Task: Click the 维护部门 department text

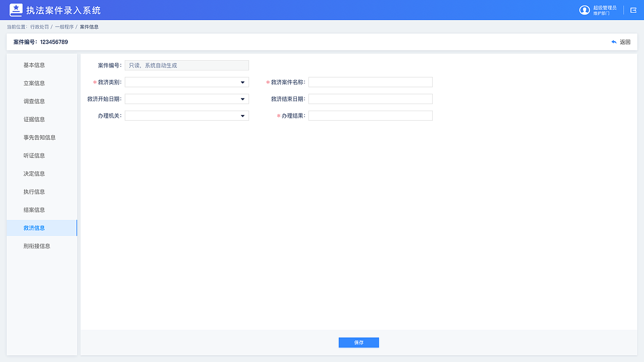Action: (601, 13)
